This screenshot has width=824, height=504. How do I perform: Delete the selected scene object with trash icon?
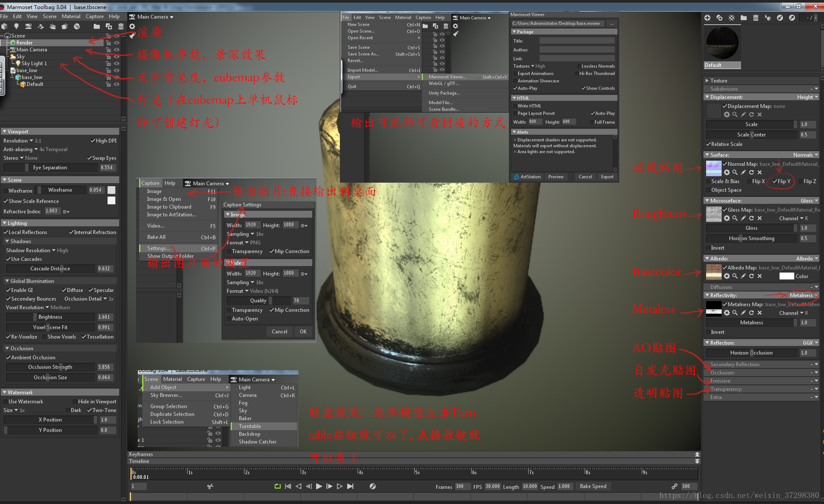(121, 26)
